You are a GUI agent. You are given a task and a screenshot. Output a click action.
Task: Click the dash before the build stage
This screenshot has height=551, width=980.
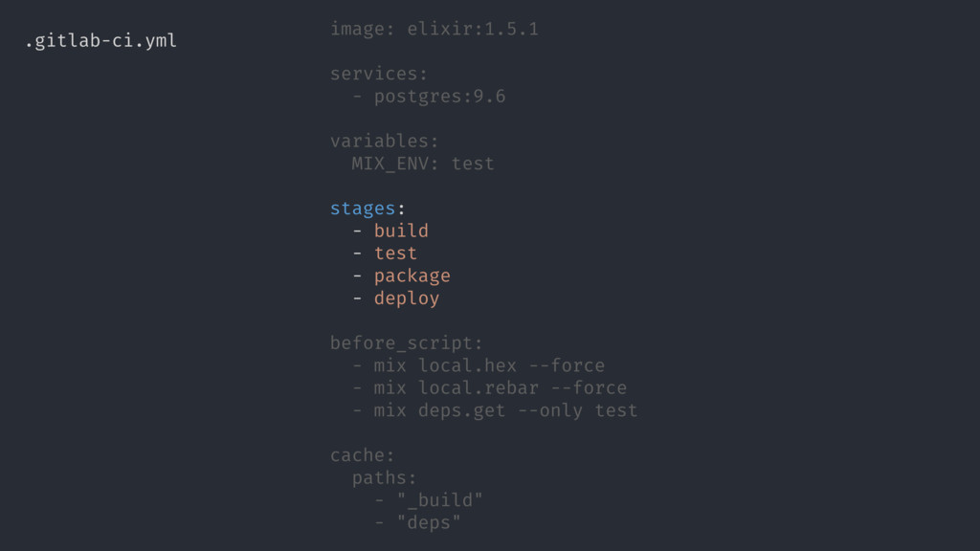pyautogui.click(x=357, y=231)
